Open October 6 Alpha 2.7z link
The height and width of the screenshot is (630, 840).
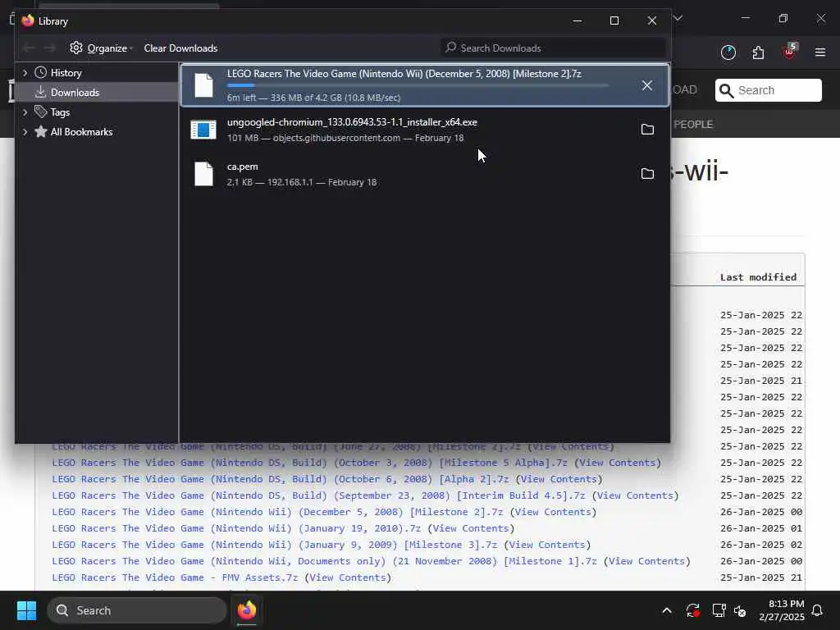[281, 479]
